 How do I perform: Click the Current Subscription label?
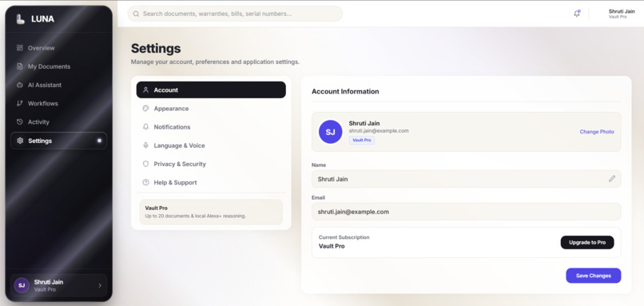click(x=344, y=237)
